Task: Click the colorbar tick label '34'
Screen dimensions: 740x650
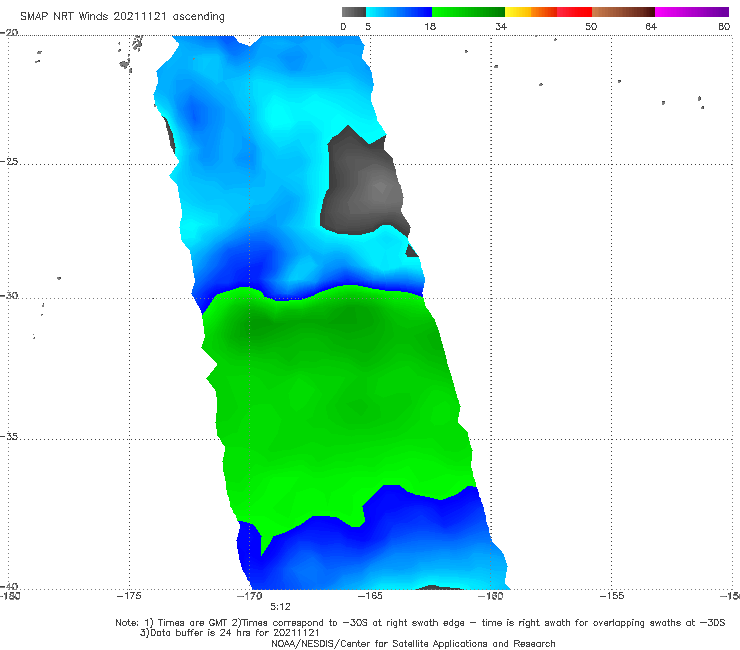Action: (x=501, y=26)
